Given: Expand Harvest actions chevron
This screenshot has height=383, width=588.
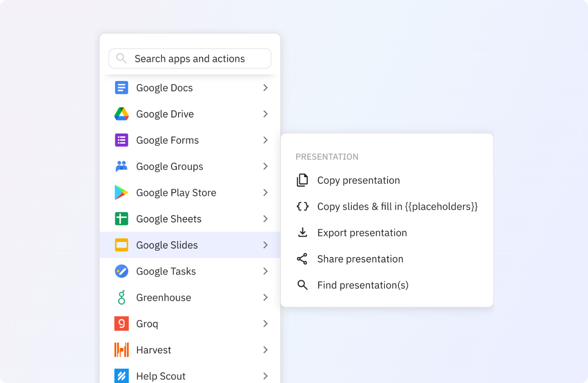Looking at the screenshot, I should 265,350.
